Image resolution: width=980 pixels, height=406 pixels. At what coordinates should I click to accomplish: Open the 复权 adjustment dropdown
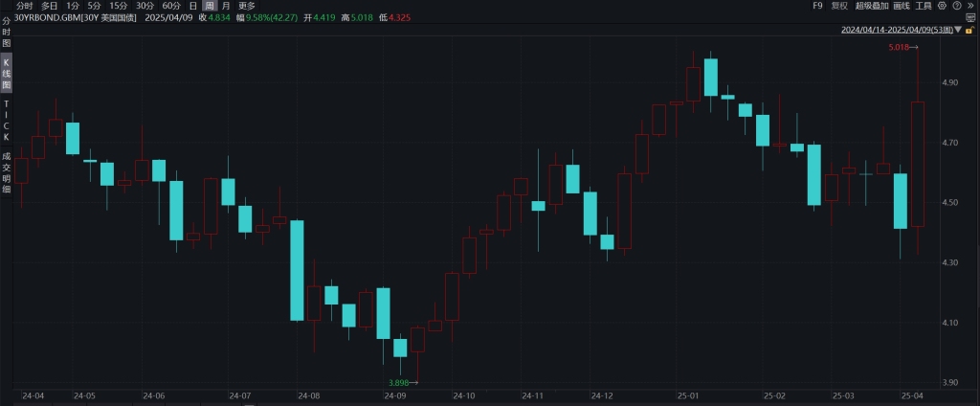(839, 6)
